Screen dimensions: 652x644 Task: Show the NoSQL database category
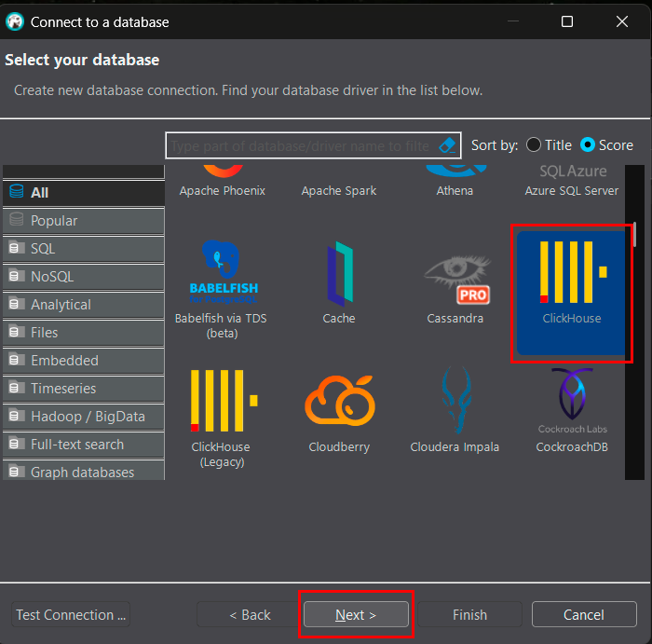[52, 277]
